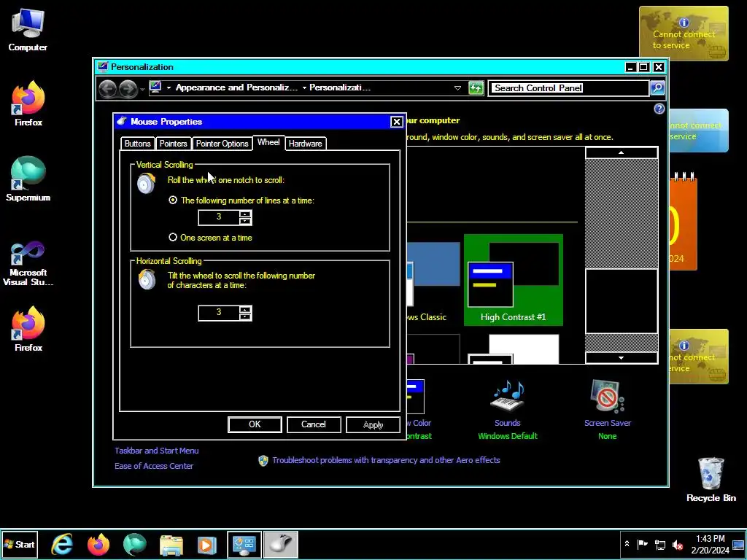Image resolution: width=747 pixels, height=560 pixels.
Task: Click the Start button
Action: click(x=19, y=544)
